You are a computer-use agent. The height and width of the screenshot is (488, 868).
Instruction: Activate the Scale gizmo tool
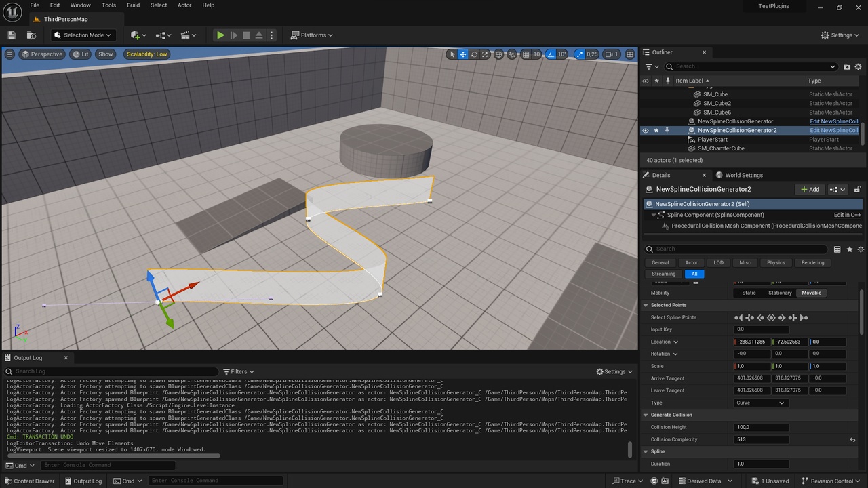(x=486, y=54)
